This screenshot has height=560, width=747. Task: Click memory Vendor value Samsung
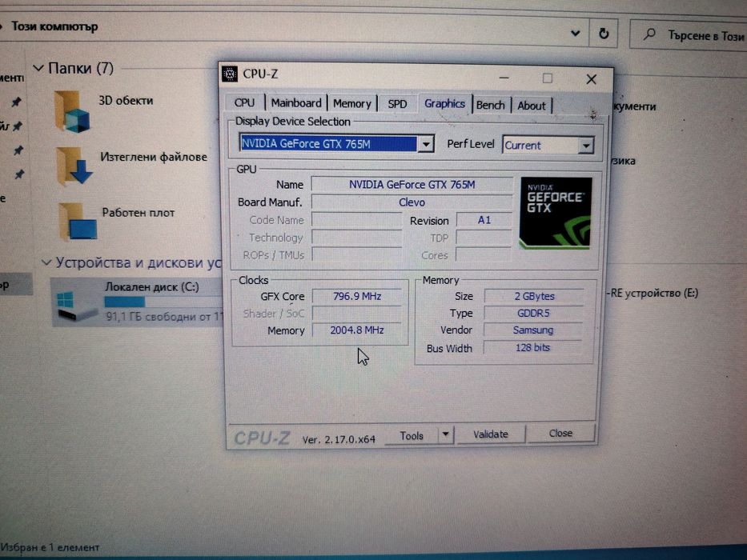pyautogui.click(x=533, y=330)
